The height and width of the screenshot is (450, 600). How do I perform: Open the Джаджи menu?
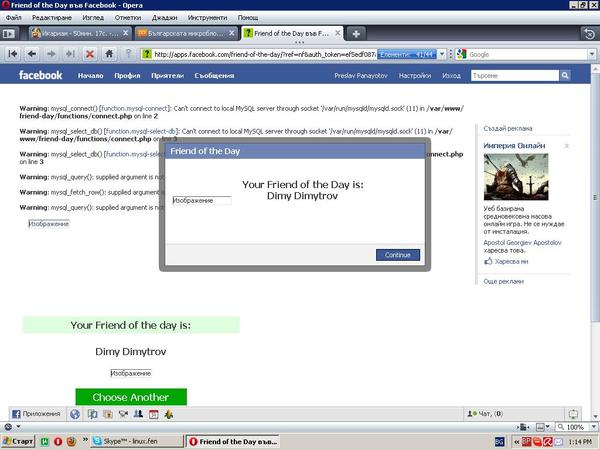click(165, 18)
